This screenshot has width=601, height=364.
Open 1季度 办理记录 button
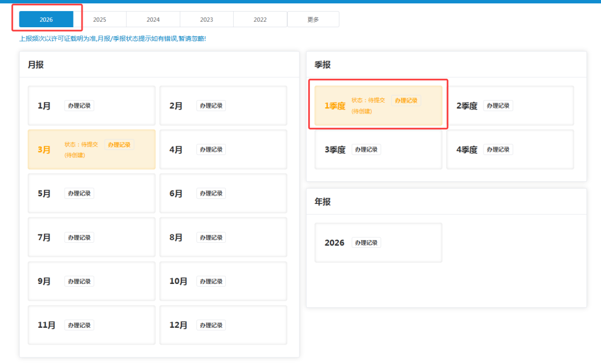(406, 101)
